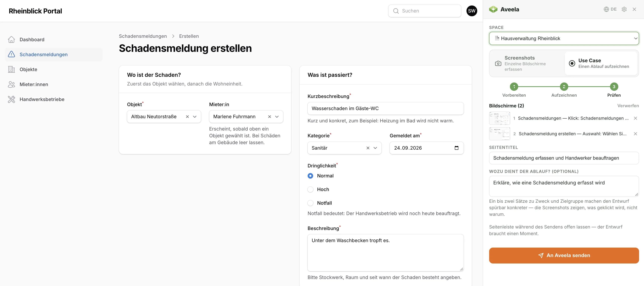
Task: Click Verwerfen to discard screens
Action: (x=628, y=106)
